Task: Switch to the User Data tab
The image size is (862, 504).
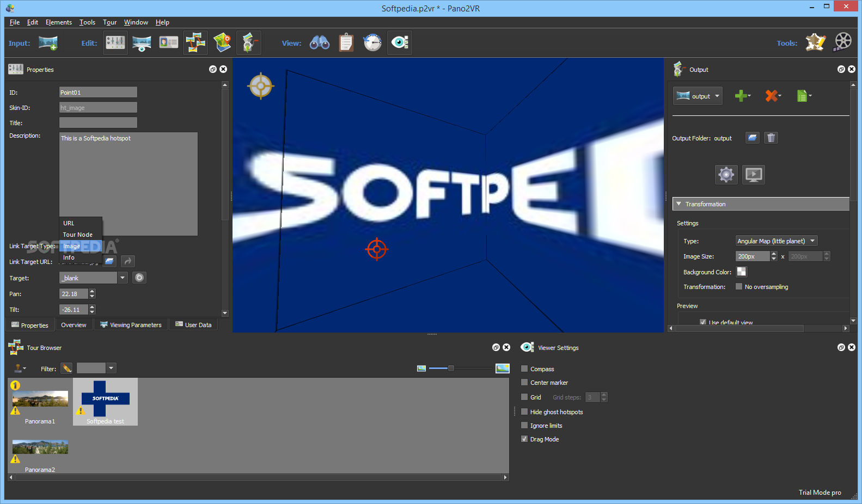Action: (193, 325)
